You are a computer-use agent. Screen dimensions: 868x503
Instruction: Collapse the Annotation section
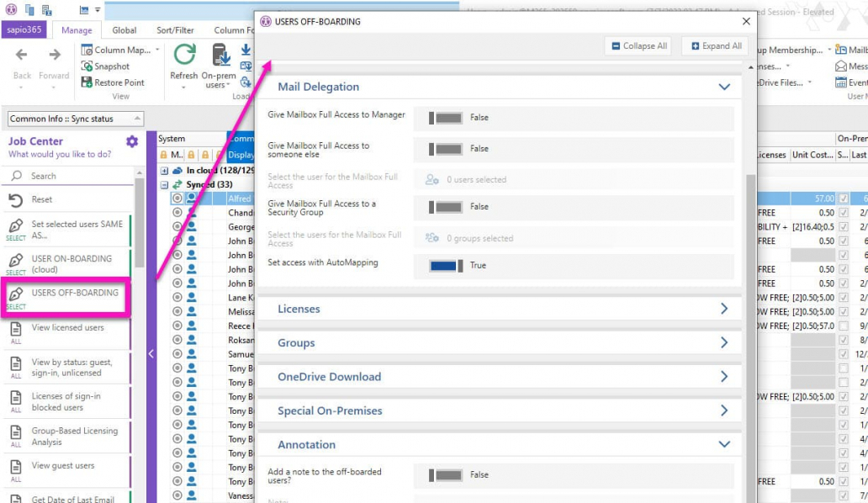tap(724, 444)
